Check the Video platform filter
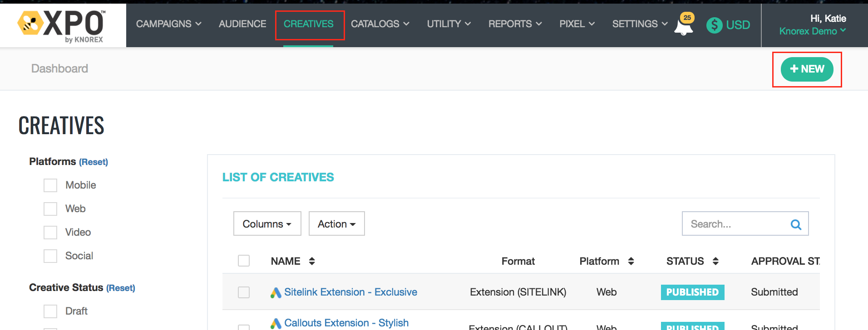 click(x=50, y=233)
